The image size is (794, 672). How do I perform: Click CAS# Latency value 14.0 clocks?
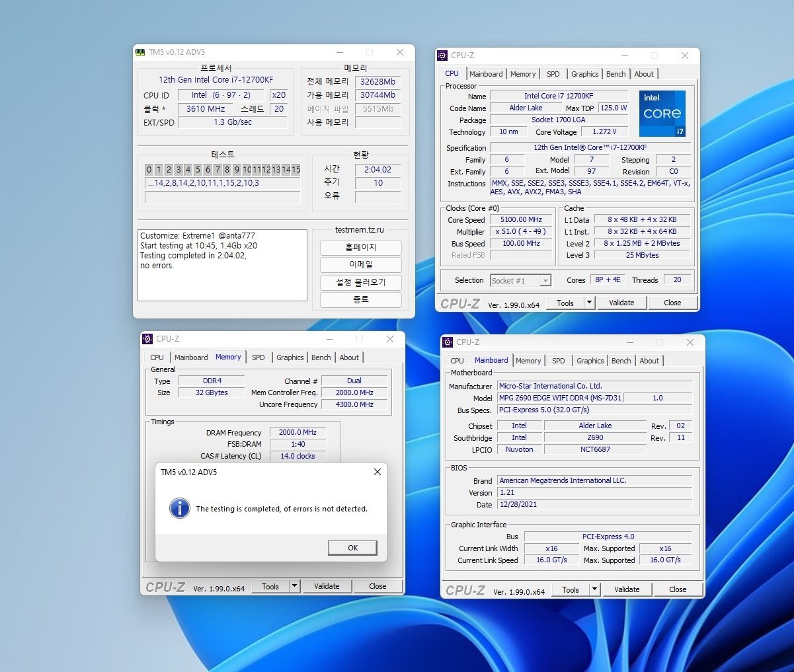coord(298,456)
